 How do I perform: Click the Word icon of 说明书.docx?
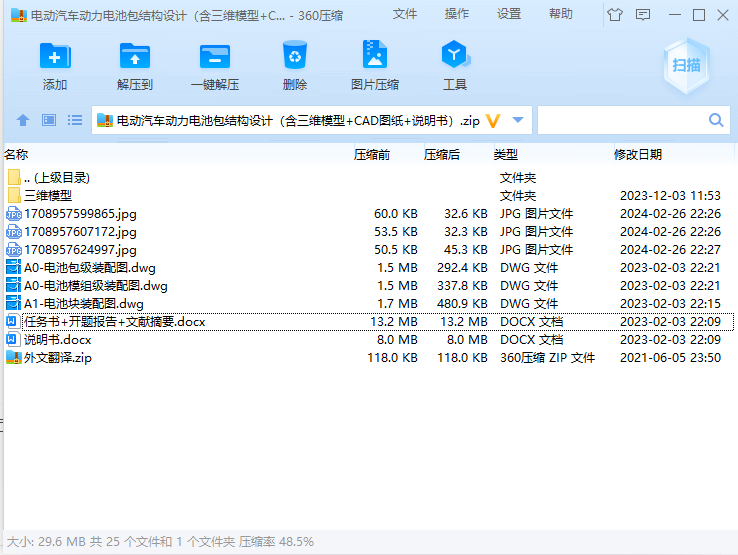click(13, 339)
